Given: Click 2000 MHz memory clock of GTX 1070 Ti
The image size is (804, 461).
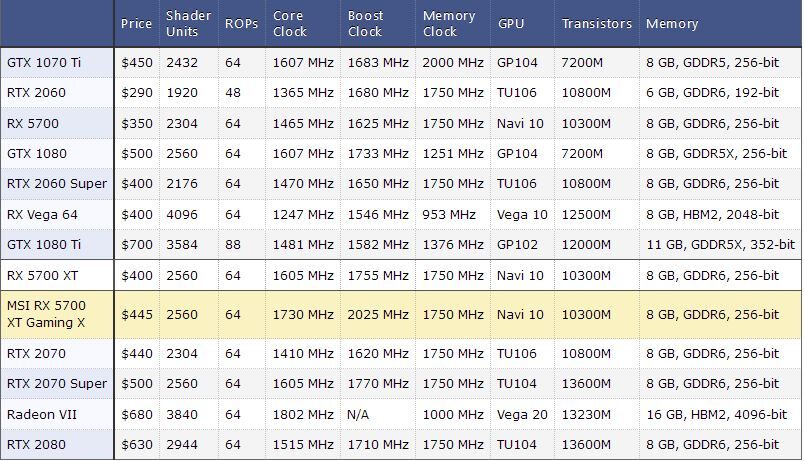Looking at the screenshot, I should tap(453, 63).
